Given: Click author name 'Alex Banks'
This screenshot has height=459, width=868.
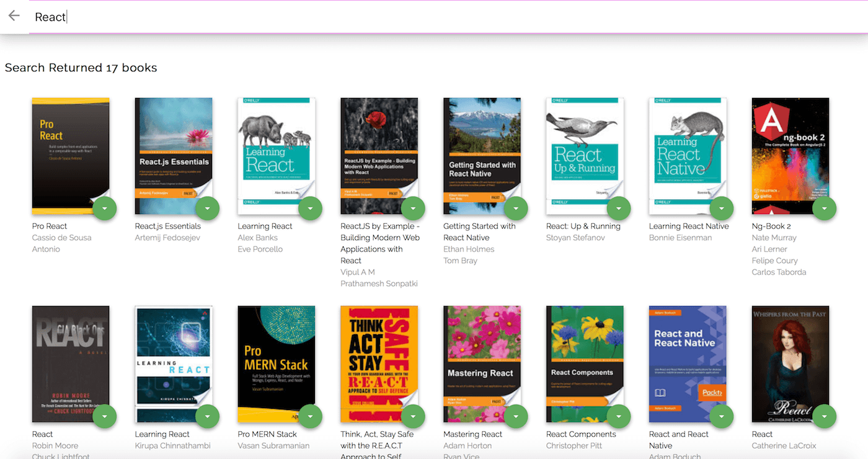Looking at the screenshot, I should click(258, 238).
